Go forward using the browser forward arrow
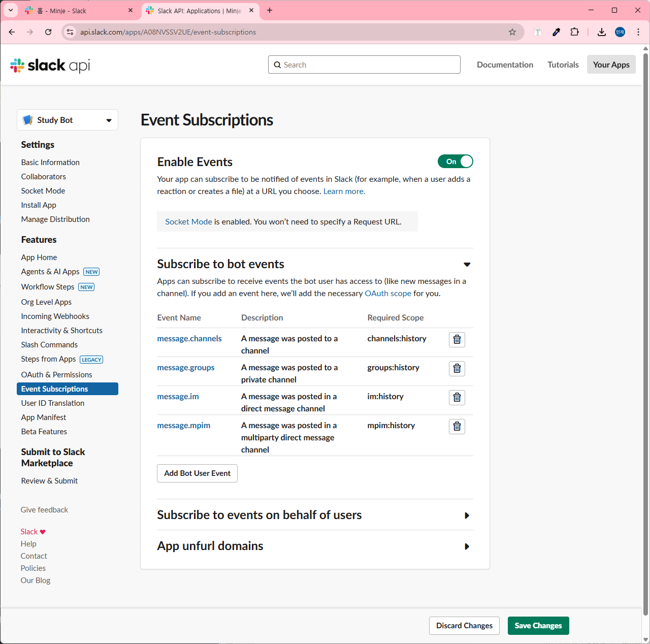650x644 pixels. [30, 32]
